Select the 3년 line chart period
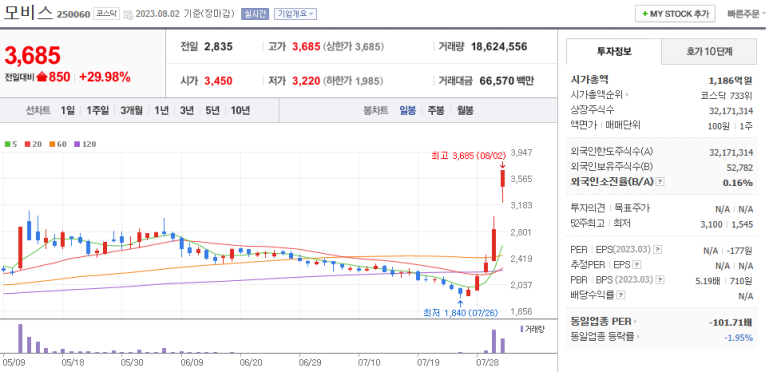 pyautogui.click(x=187, y=110)
